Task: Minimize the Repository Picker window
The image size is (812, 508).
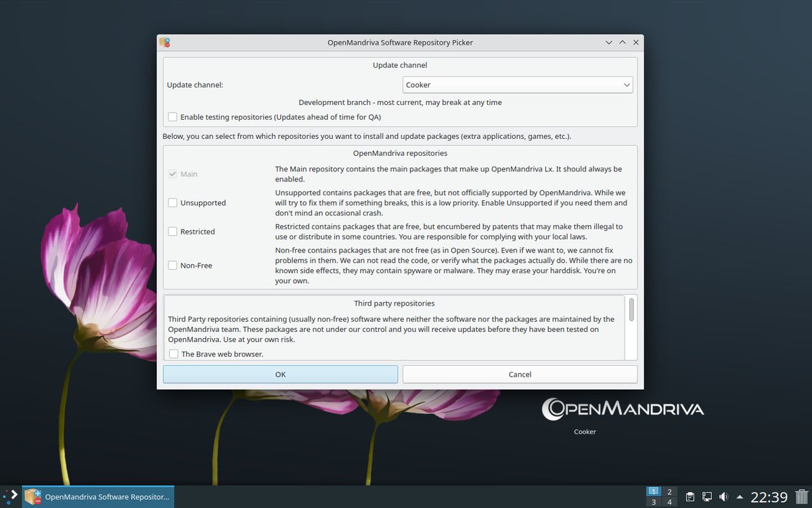Action: [x=609, y=42]
